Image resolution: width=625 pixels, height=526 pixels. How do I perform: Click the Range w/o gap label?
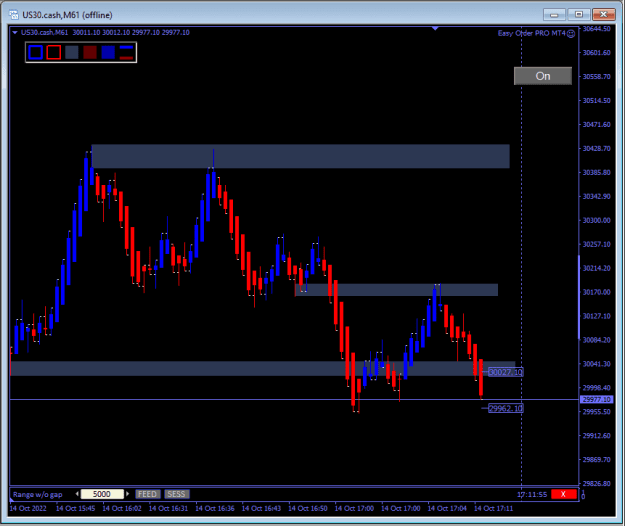(37, 495)
